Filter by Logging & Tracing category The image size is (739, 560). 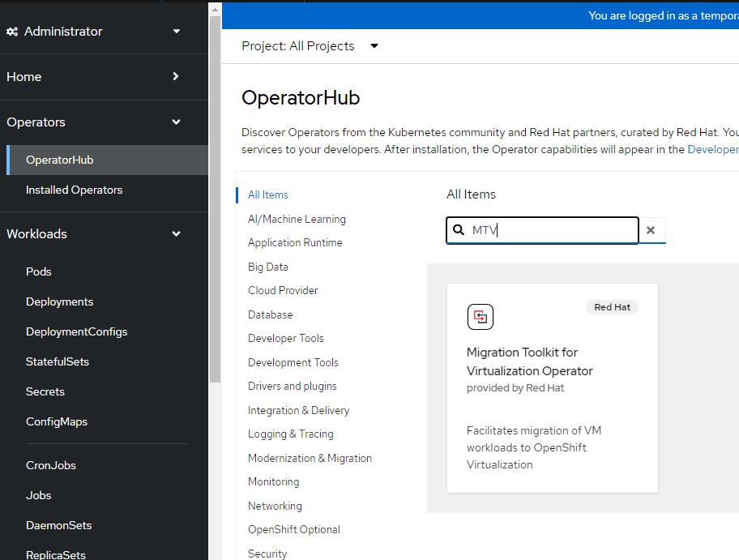[x=291, y=434]
